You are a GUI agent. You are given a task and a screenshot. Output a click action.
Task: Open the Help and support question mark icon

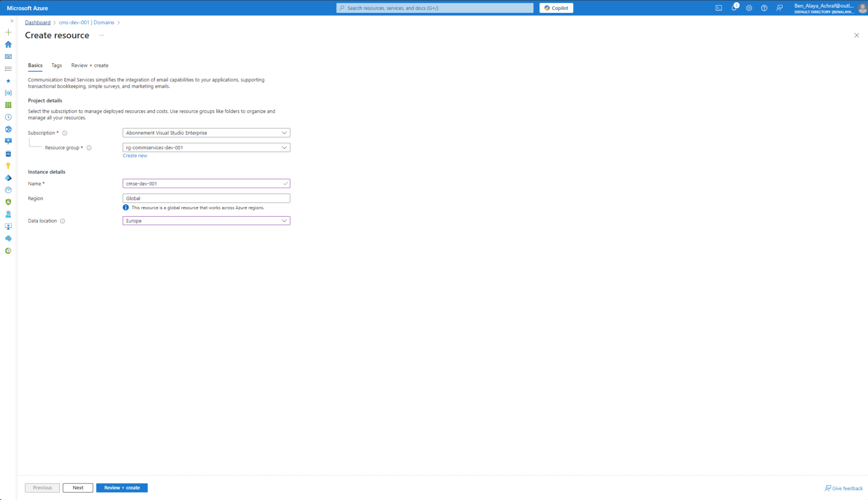tap(764, 7)
